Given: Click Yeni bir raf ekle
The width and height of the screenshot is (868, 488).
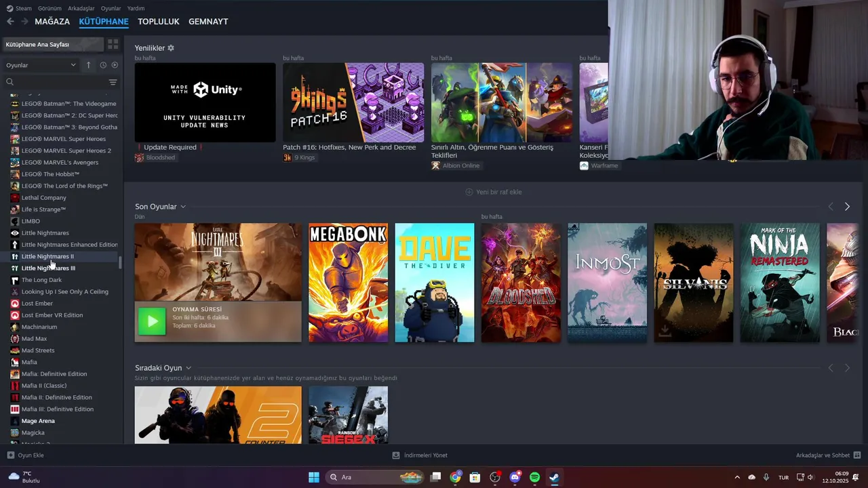Looking at the screenshot, I should (x=494, y=192).
